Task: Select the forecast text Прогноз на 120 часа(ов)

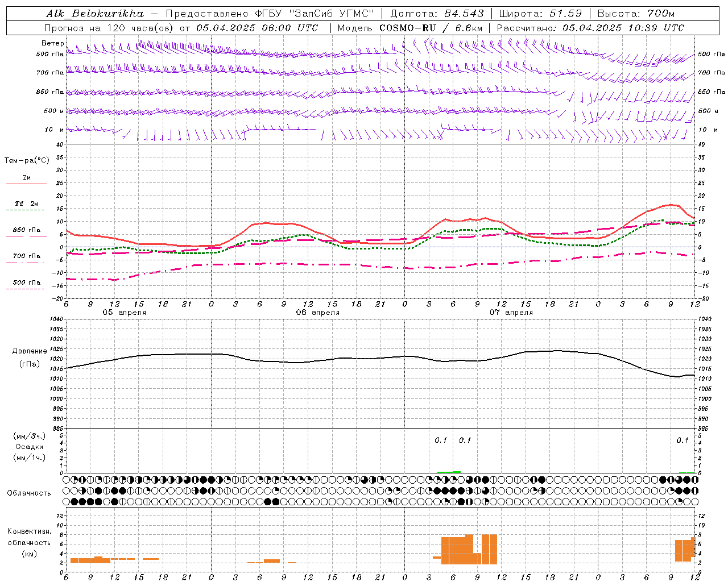Action: click(x=109, y=28)
